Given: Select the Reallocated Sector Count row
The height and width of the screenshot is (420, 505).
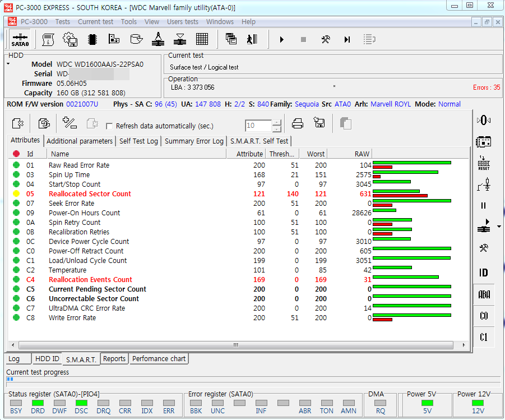Looking at the screenshot, I should click(x=238, y=193).
